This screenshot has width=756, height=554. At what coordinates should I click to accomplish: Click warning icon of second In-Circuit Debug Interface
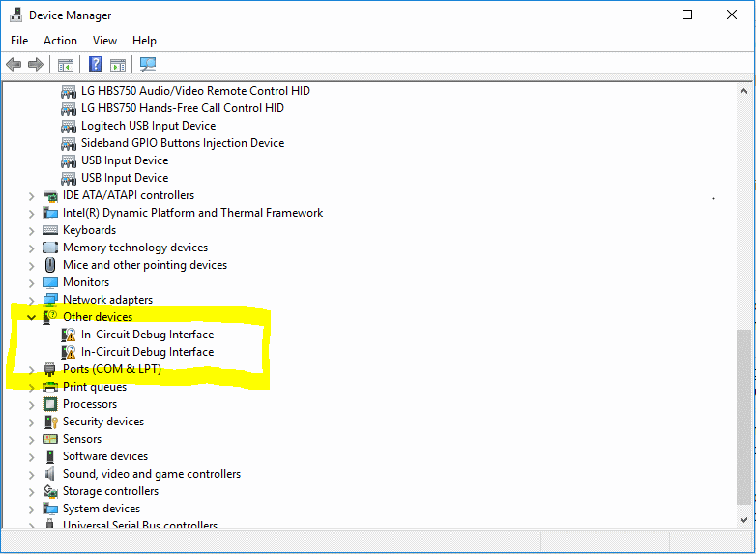pyautogui.click(x=69, y=352)
